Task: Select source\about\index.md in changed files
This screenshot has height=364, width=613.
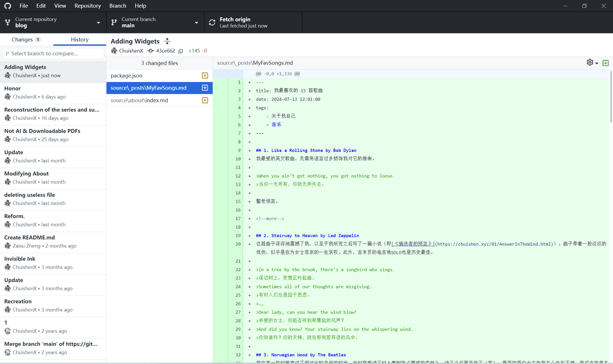Action: 153,101
